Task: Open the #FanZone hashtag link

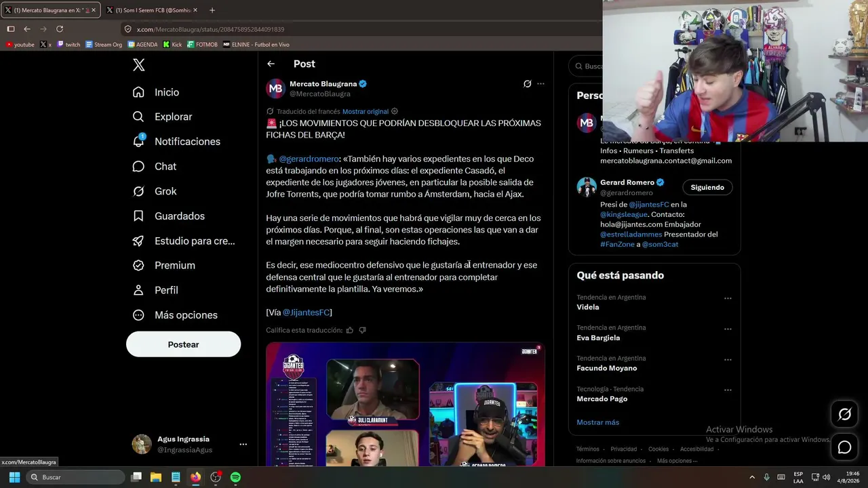Action: click(x=617, y=244)
